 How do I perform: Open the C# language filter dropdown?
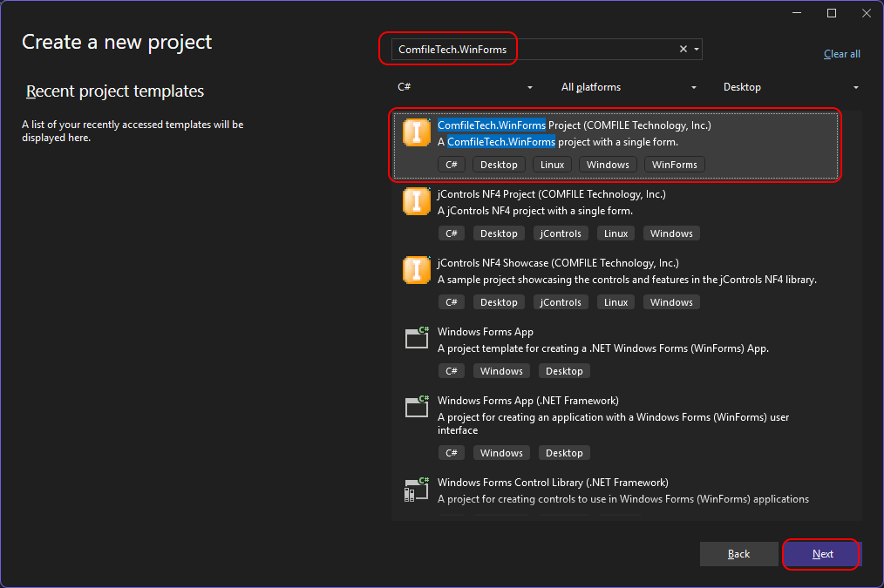pyautogui.click(x=465, y=87)
